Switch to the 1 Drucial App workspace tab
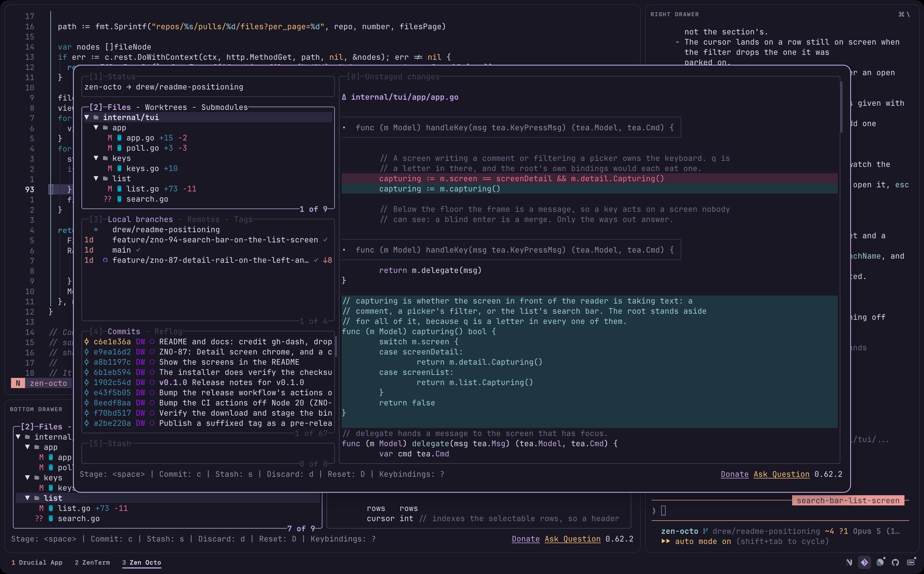This screenshot has width=924, height=574. tap(37, 562)
